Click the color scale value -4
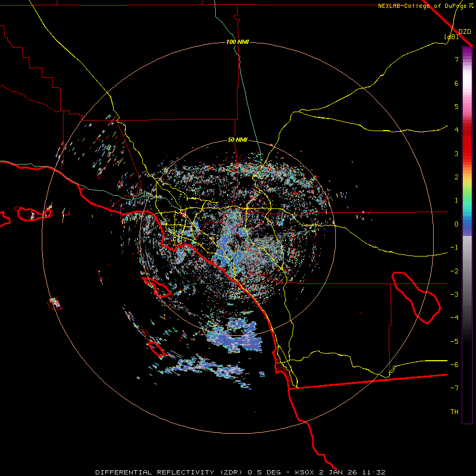The width and height of the screenshot is (476, 476). click(454, 318)
